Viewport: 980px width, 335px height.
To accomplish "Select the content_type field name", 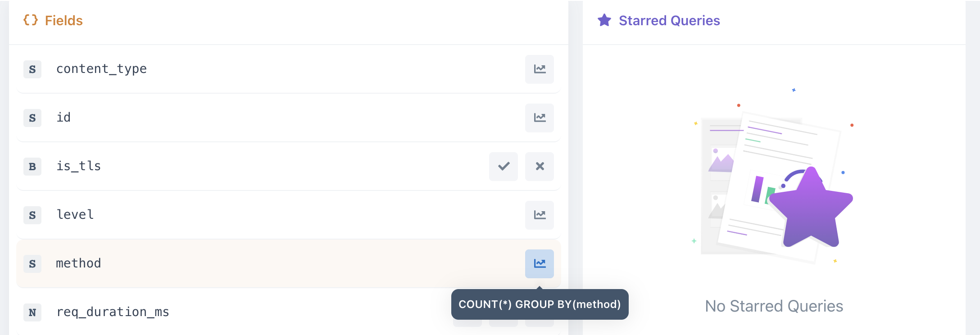I will coord(101,69).
